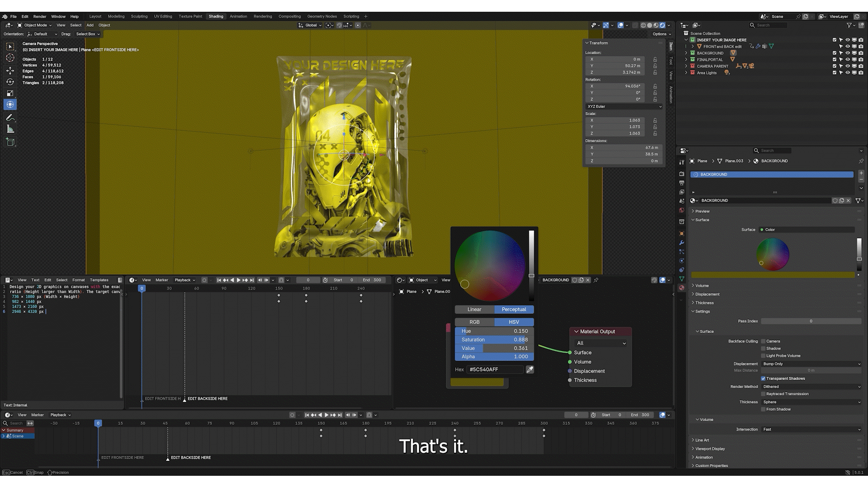Enable the Backface Culling Shadow checkbox

click(763, 348)
